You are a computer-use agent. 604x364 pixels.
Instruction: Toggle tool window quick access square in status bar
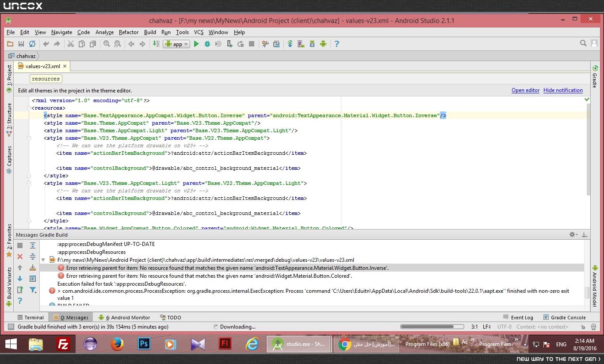[x=11, y=327]
